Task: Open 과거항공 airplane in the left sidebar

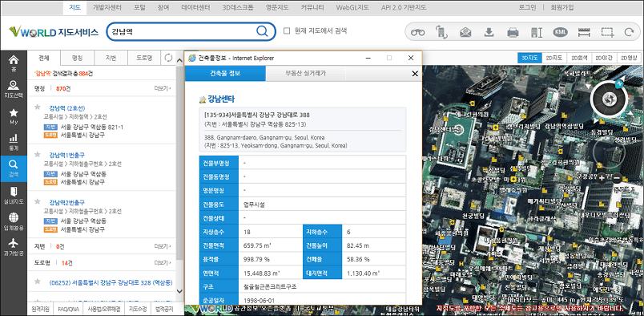Action: click(x=14, y=247)
